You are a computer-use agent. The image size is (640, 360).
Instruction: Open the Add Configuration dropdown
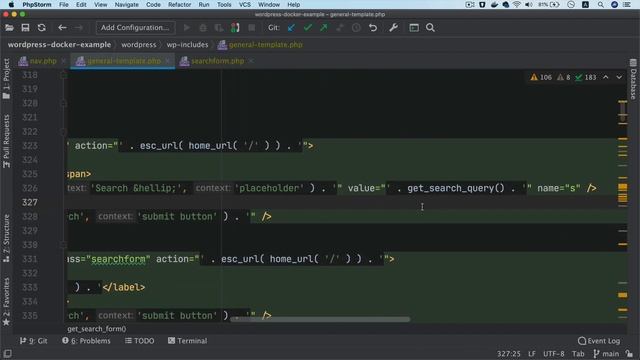click(x=135, y=28)
